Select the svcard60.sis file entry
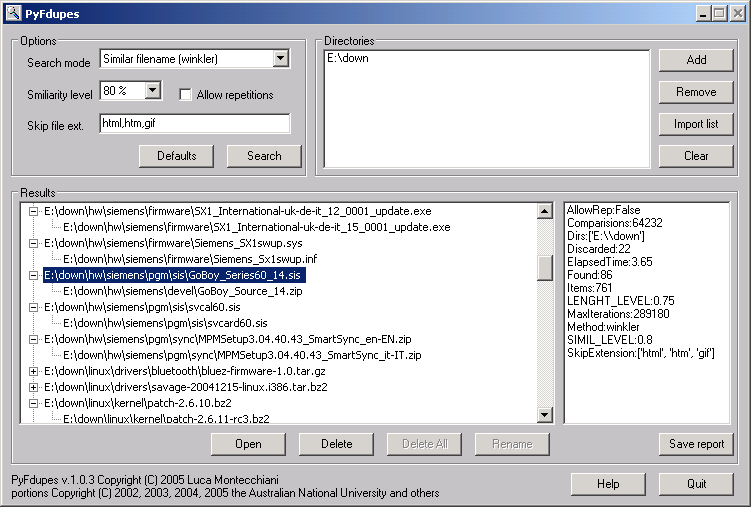 click(165, 323)
